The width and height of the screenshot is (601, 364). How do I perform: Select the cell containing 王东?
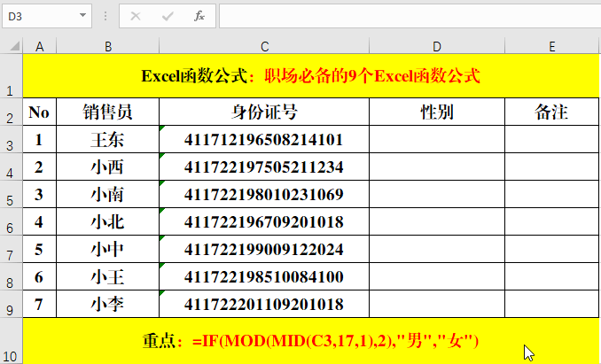pos(108,139)
